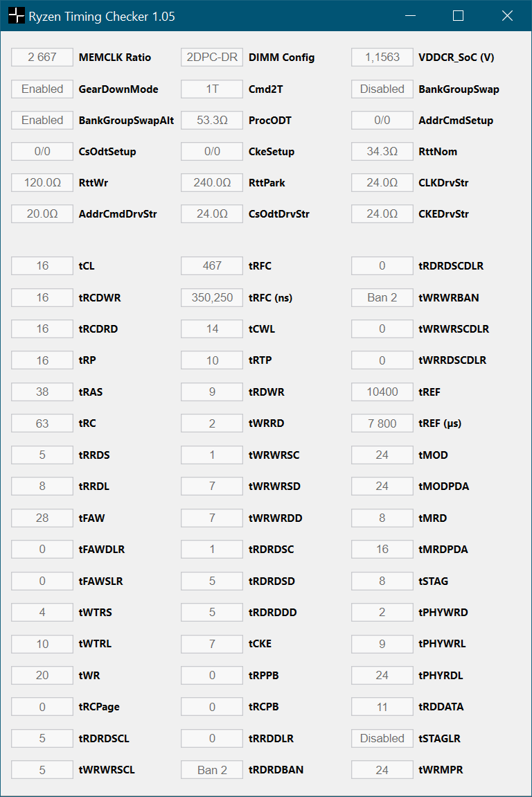The width and height of the screenshot is (532, 797).
Task: Select the tRFC value field showing 467
Action: [x=212, y=265]
